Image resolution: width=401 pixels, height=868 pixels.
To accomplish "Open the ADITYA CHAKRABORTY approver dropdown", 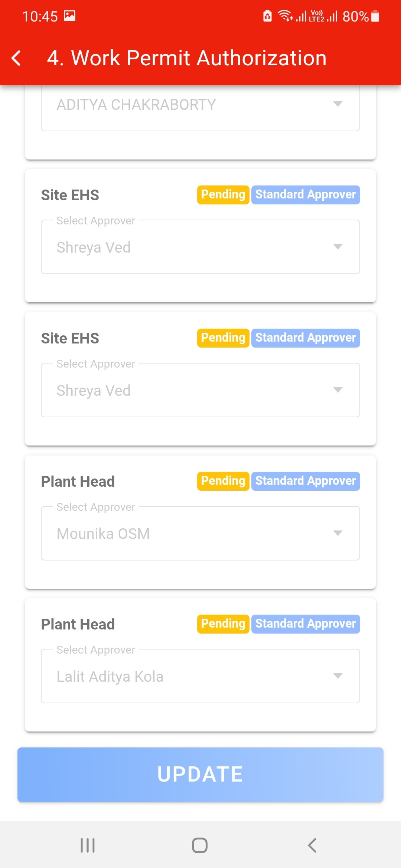I will [200, 105].
